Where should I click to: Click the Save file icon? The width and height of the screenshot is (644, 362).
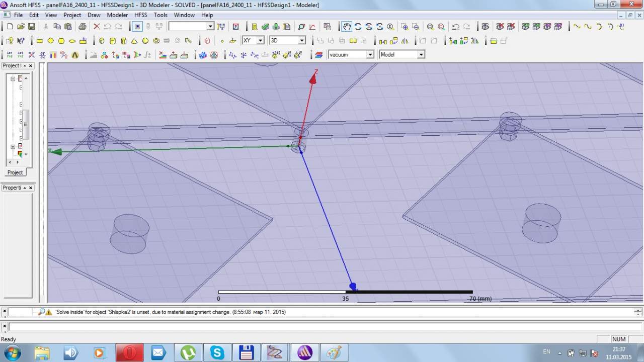click(x=31, y=27)
